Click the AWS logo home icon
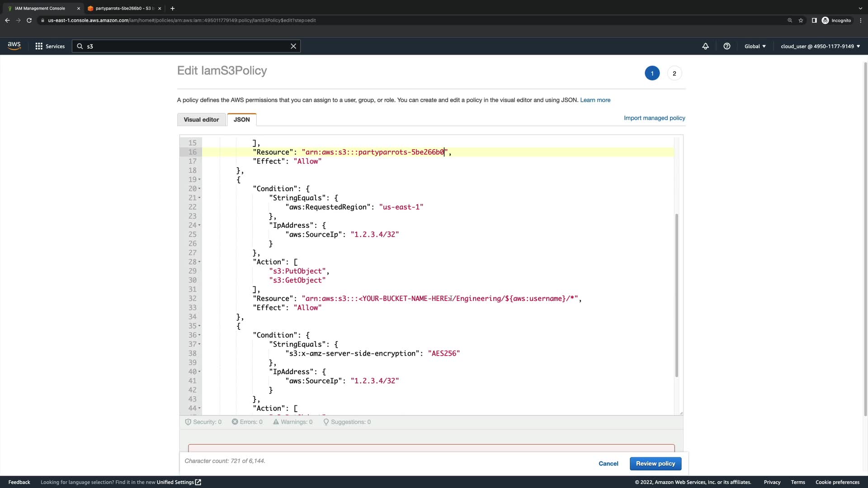Image resolution: width=868 pixels, height=488 pixels. coord(14,46)
